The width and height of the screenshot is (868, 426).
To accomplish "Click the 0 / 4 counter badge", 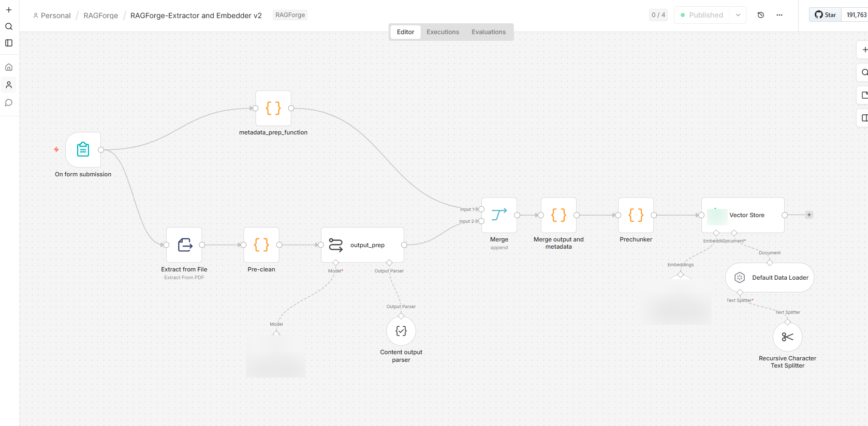I will coord(658,15).
